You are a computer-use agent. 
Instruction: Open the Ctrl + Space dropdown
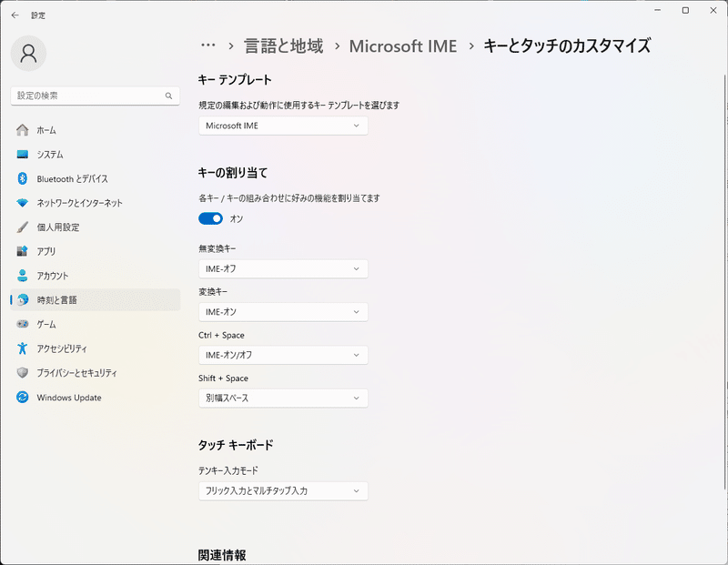click(283, 355)
